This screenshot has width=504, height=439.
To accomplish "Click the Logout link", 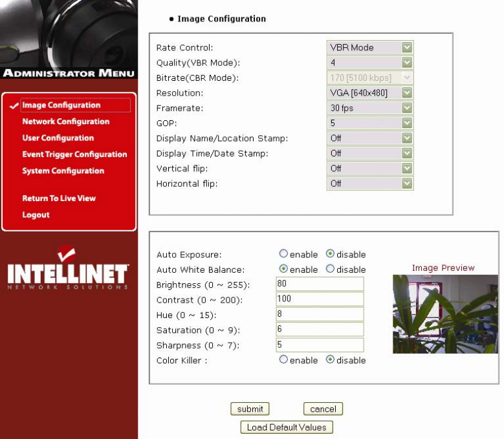I will pyautogui.click(x=36, y=215).
